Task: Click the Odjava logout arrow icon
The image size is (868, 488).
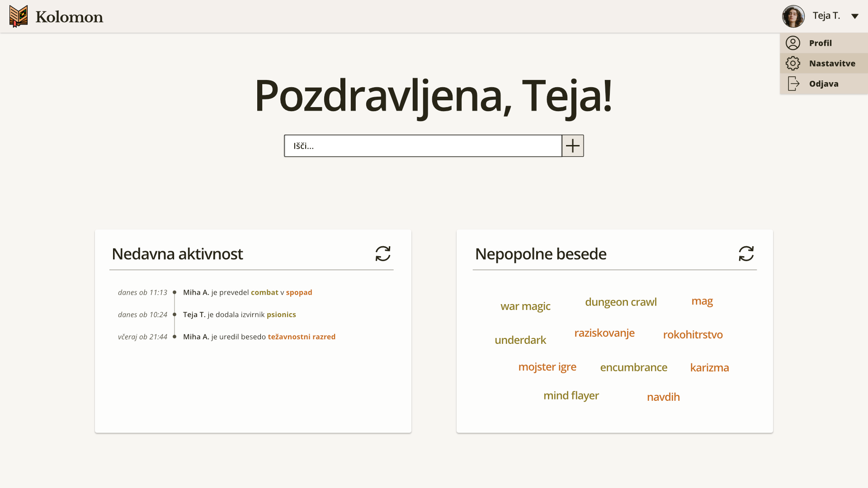Action: point(793,84)
